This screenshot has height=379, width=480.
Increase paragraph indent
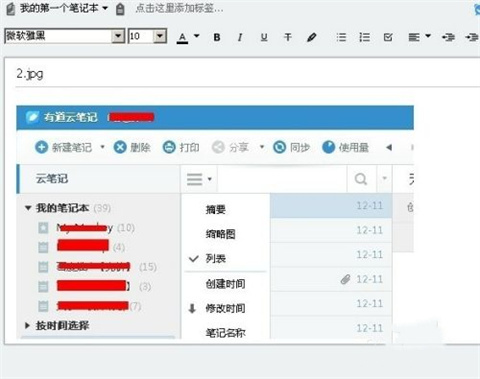[472, 37]
